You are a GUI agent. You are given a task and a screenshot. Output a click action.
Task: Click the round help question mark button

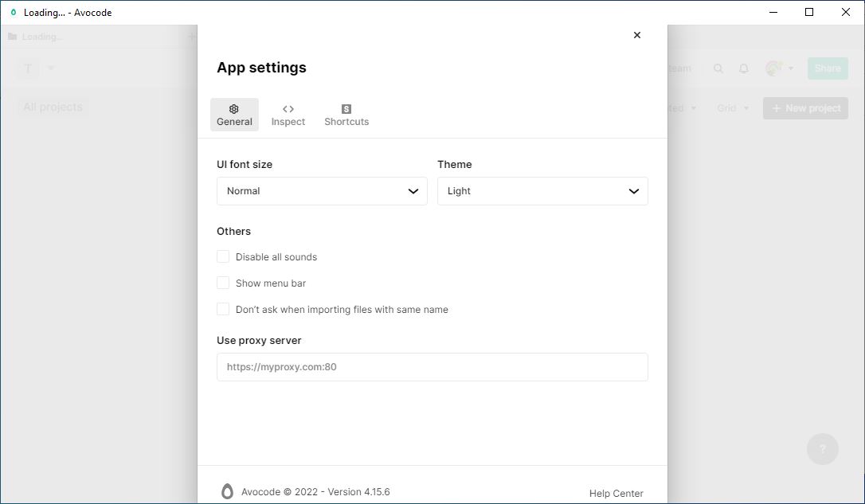click(x=823, y=449)
